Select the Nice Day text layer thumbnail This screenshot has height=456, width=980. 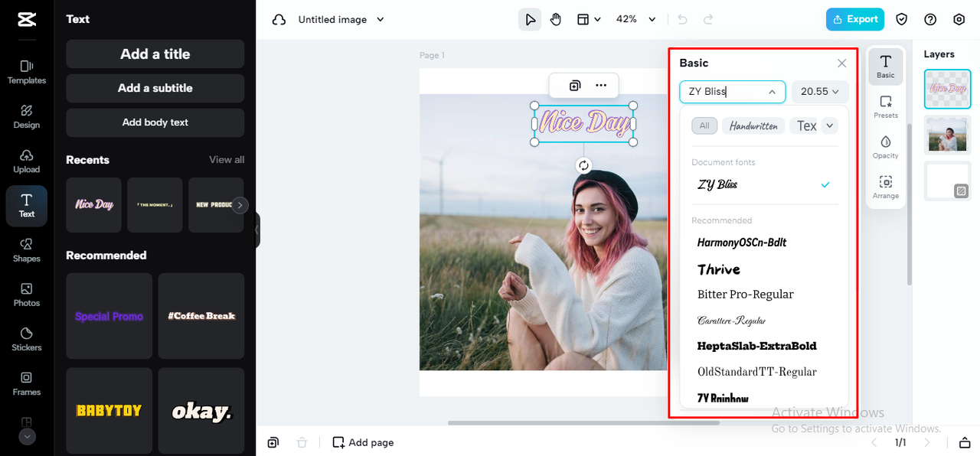[948, 89]
